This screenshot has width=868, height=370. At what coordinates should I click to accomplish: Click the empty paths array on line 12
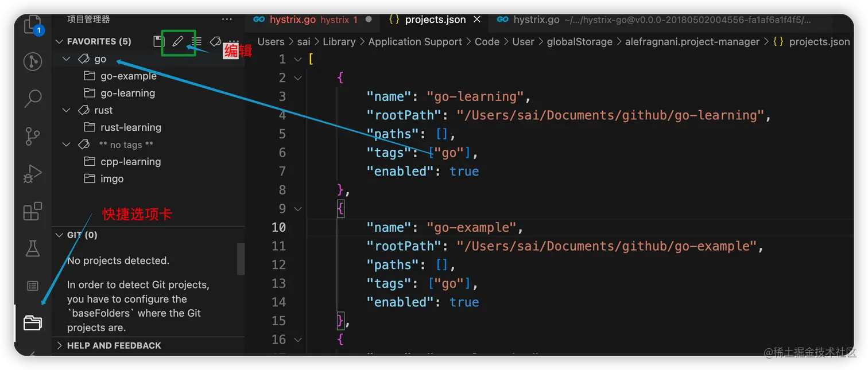point(441,265)
